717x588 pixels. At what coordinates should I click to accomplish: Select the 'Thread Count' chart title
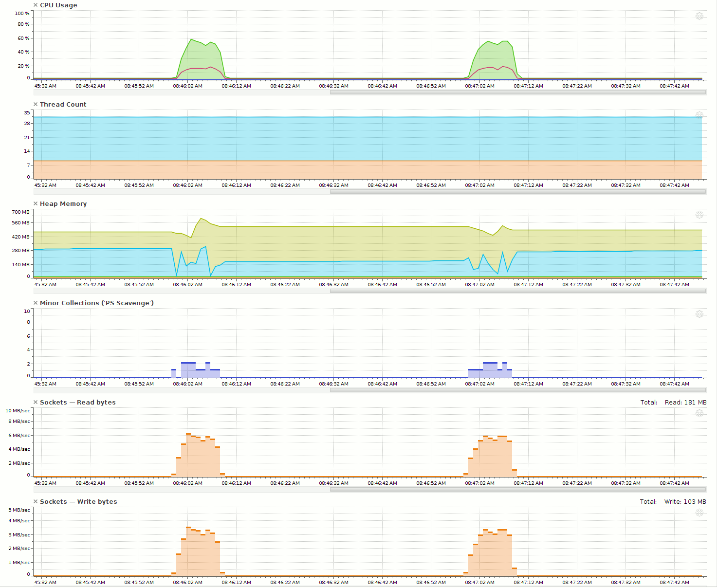point(63,104)
